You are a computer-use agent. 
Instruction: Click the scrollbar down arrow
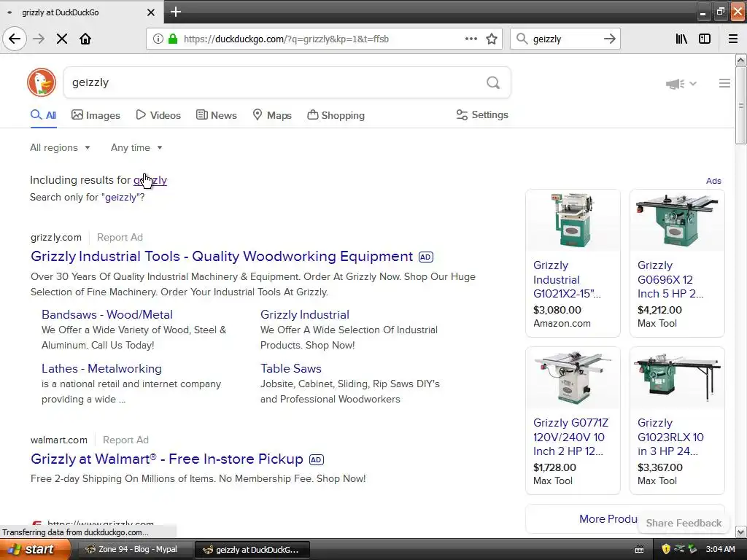740,532
